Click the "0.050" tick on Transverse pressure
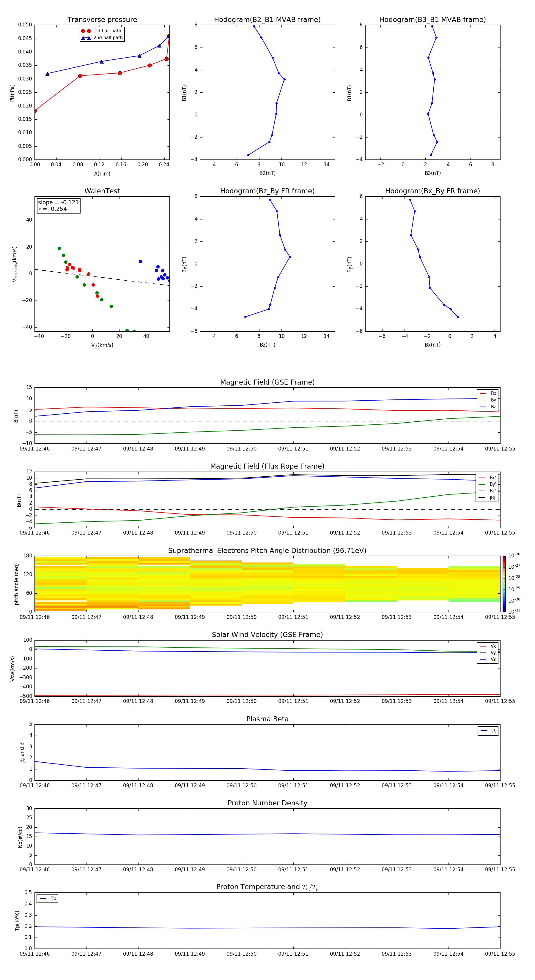The image size is (535, 980). (x=25, y=25)
